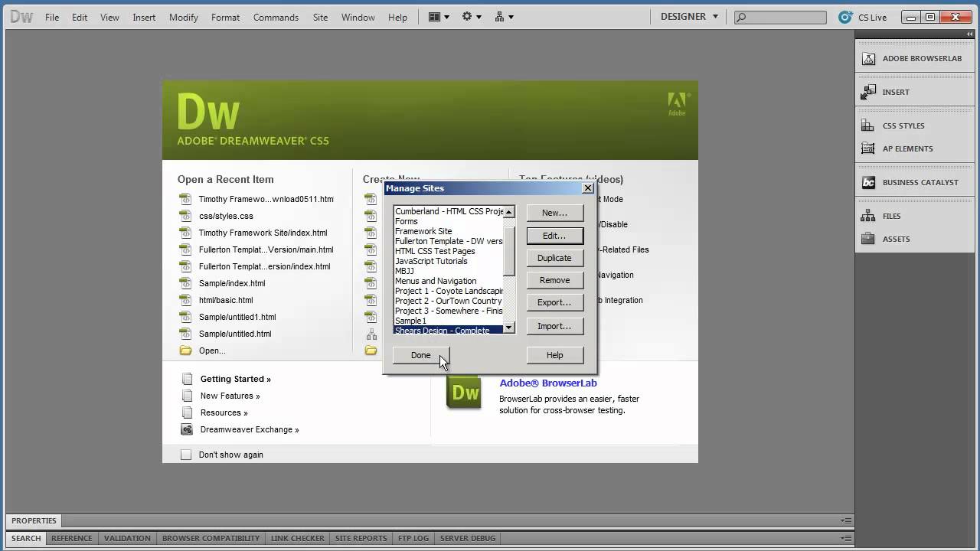Click the site list scroll down arrow
Image resolution: width=980 pixels, height=551 pixels.
tap(509, 328)
